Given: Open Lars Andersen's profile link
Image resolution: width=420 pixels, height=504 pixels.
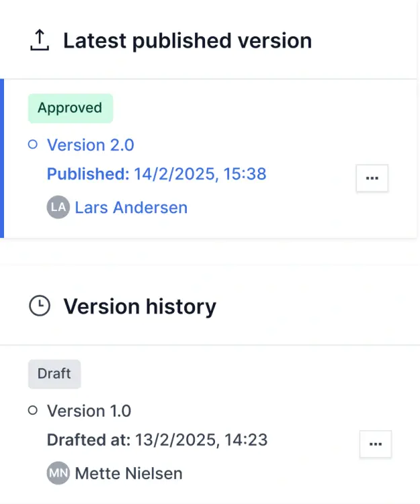Looking at the screenshot, I should coord(131,208).
